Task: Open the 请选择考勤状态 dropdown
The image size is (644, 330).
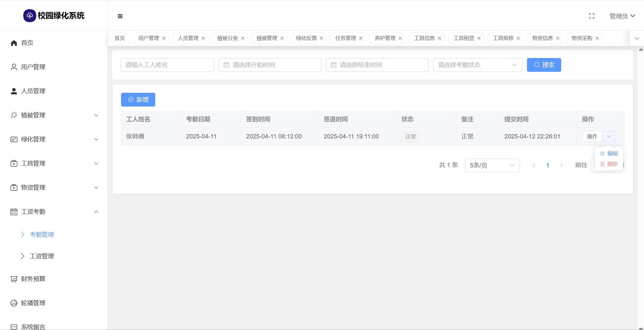Action: pyautogui.click(x=478, y=65)
